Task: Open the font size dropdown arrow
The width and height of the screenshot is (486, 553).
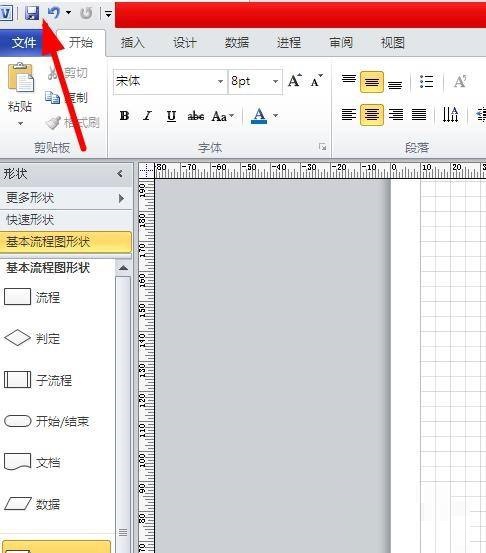Action: [275, 81]
